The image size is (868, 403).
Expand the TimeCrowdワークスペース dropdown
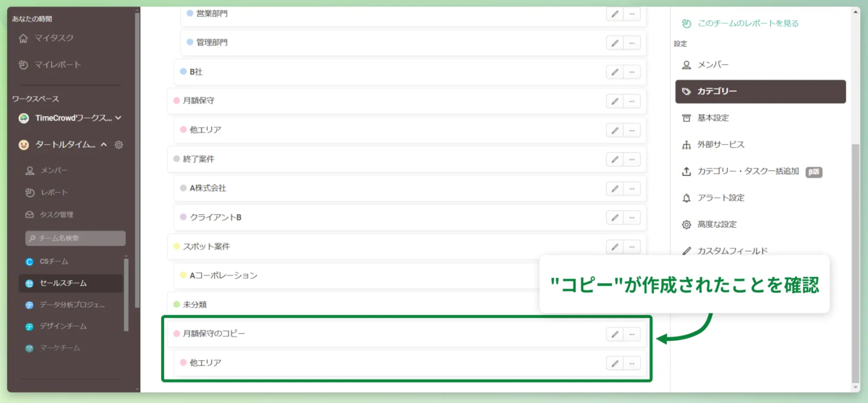pos(118,118)
